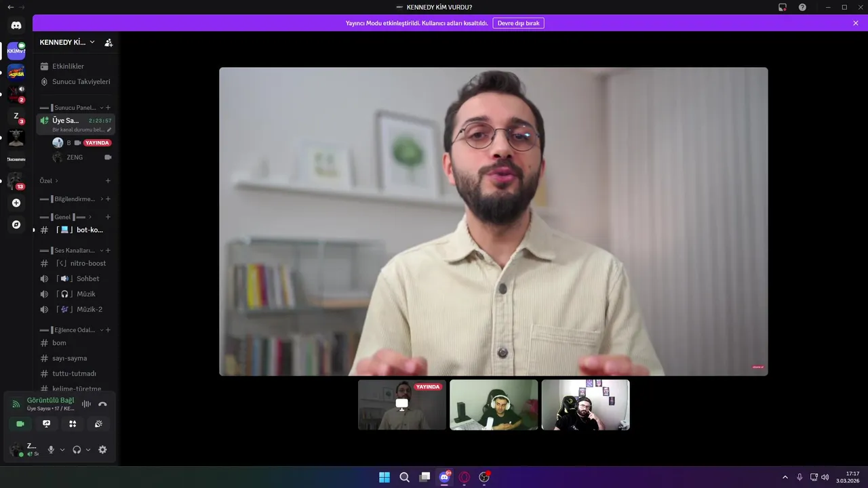
Task: Collapse the Sunucu Panel category
Action: (102, 108)
